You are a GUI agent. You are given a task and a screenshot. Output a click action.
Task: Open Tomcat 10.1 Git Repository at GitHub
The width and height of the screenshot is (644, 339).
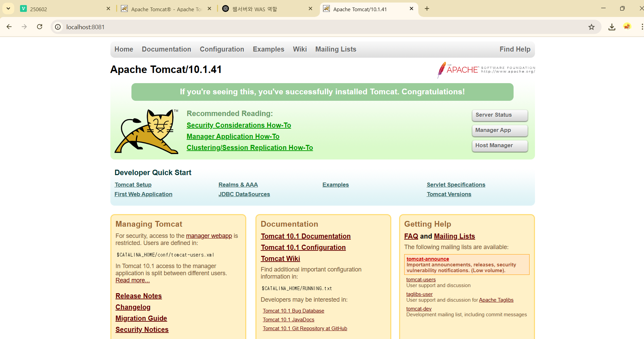[305, 328]
